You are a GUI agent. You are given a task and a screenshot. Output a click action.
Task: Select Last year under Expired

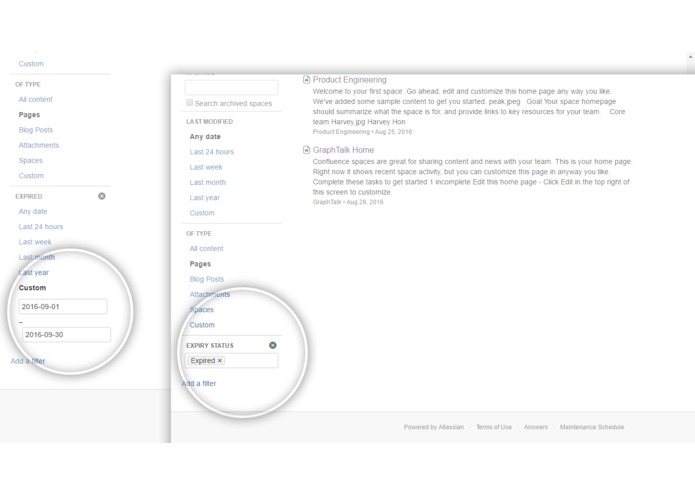click(34, 272)
